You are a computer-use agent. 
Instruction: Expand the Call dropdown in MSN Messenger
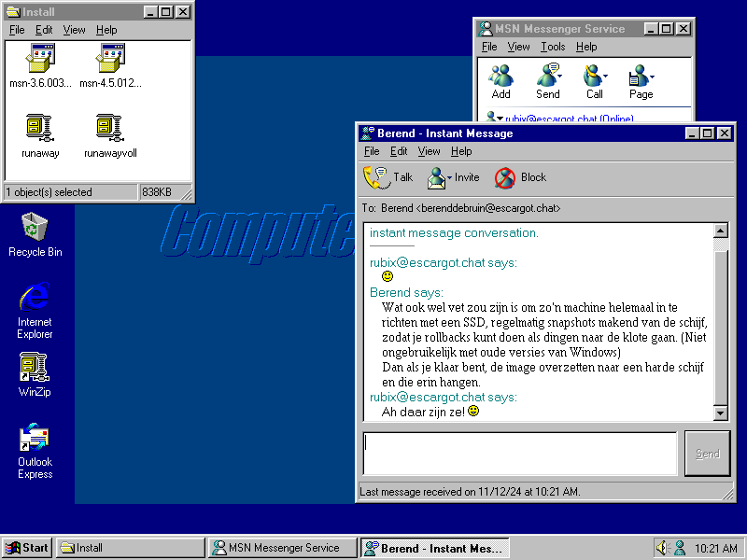pos(605,77)
